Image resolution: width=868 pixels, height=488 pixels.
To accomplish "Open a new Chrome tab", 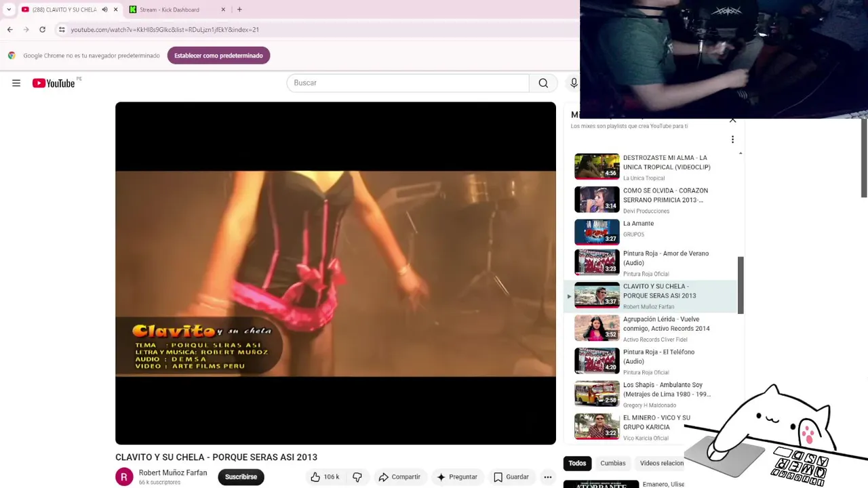I will coord(239,9).
